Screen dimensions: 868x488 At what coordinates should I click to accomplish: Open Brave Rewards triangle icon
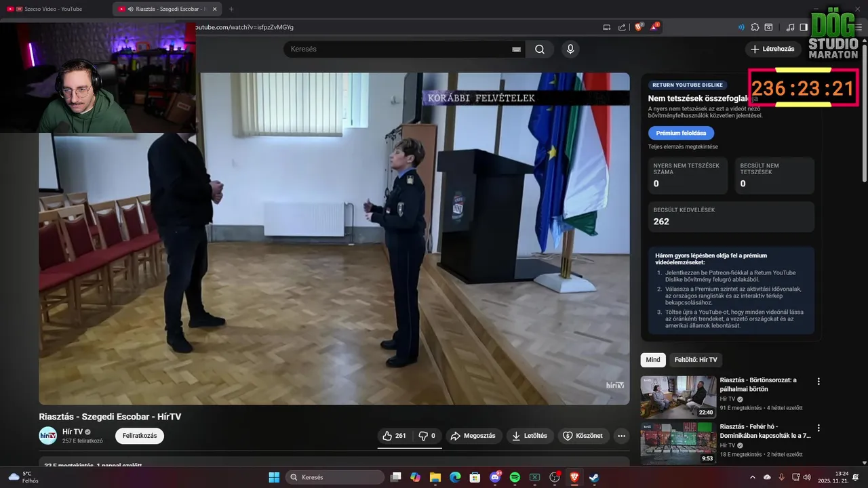tap(654, 27)
